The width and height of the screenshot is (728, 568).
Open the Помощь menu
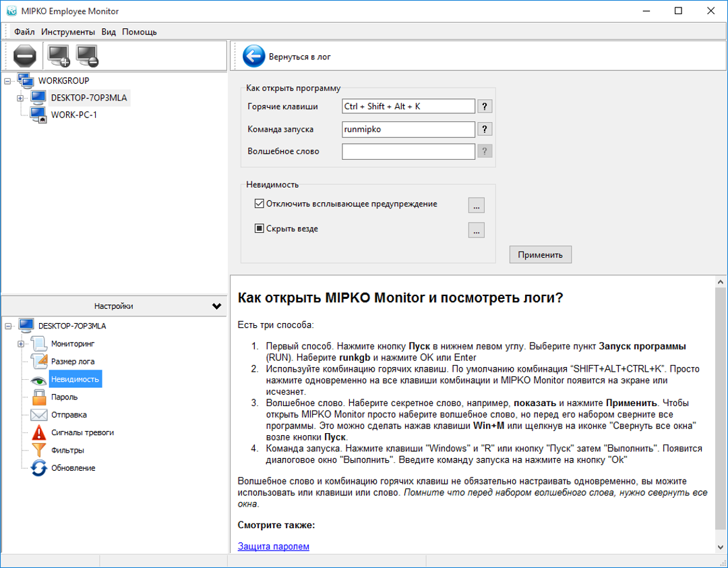[140, 32]
